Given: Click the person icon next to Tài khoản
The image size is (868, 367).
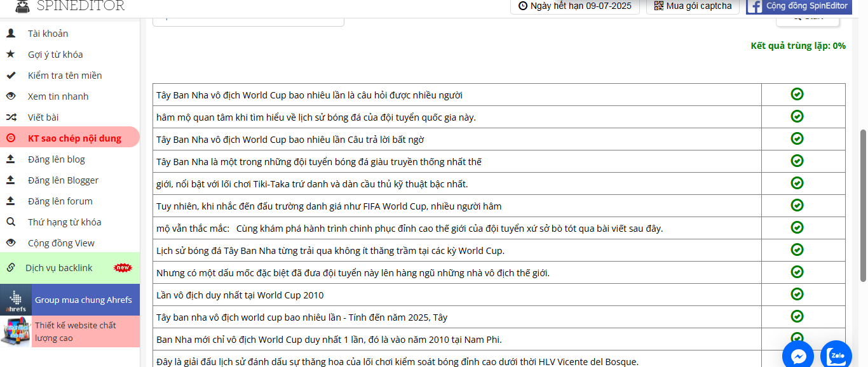Looking at the screenshot, I should [11, 33].
